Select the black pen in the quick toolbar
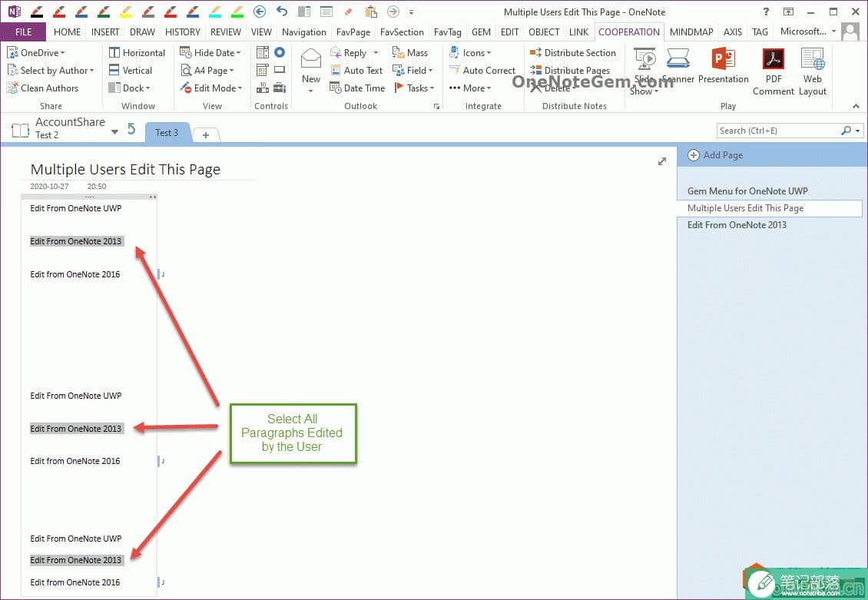 coord(37,11)
